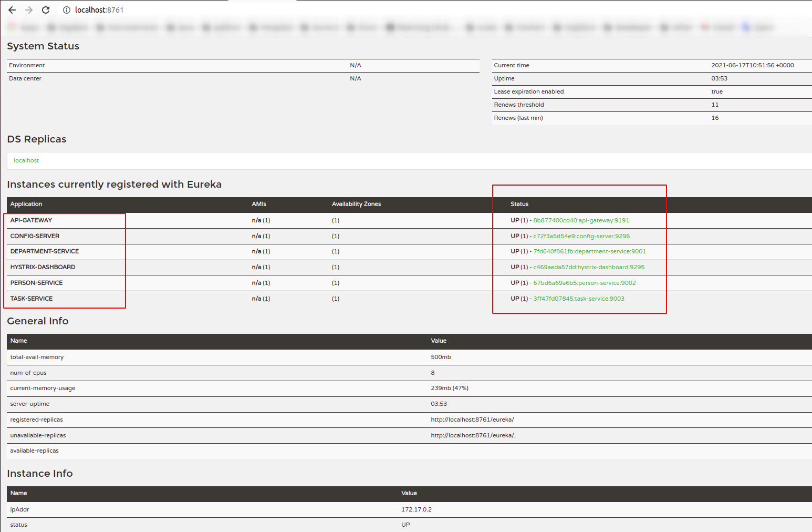Open the department-service:9001 instance link
812x532 pixels.
[589, 251]
